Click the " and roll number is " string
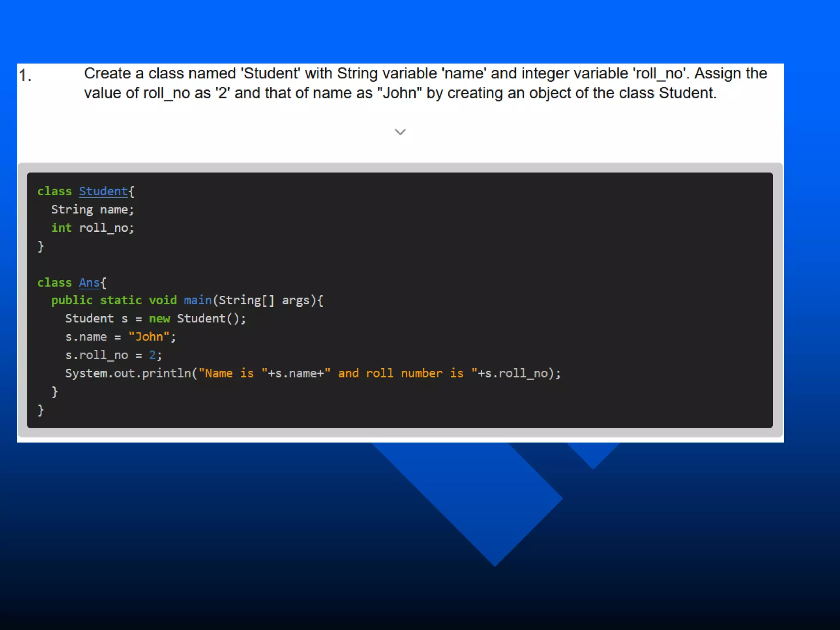Viewport: 840px width, 630px height. click(401, 373)
